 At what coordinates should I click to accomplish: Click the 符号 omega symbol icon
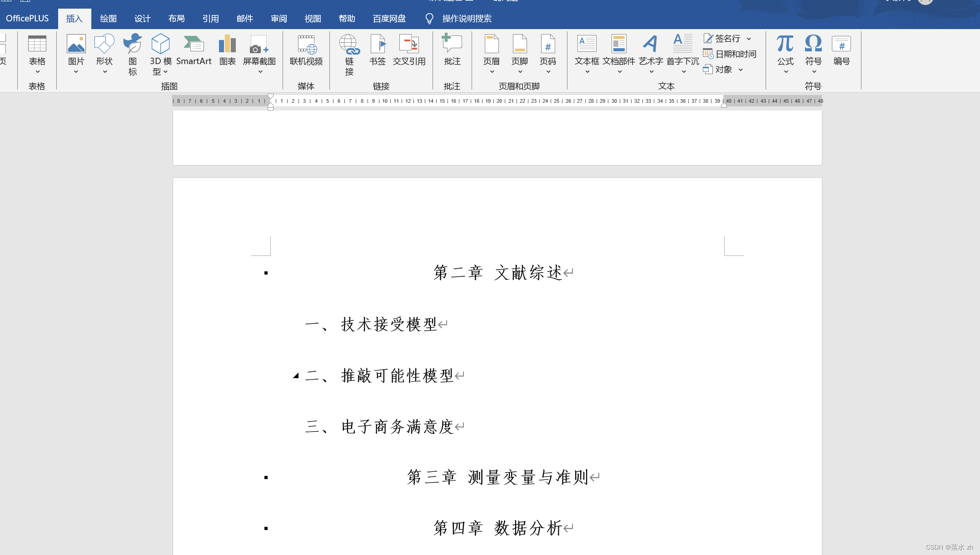[x=813, y=44]
